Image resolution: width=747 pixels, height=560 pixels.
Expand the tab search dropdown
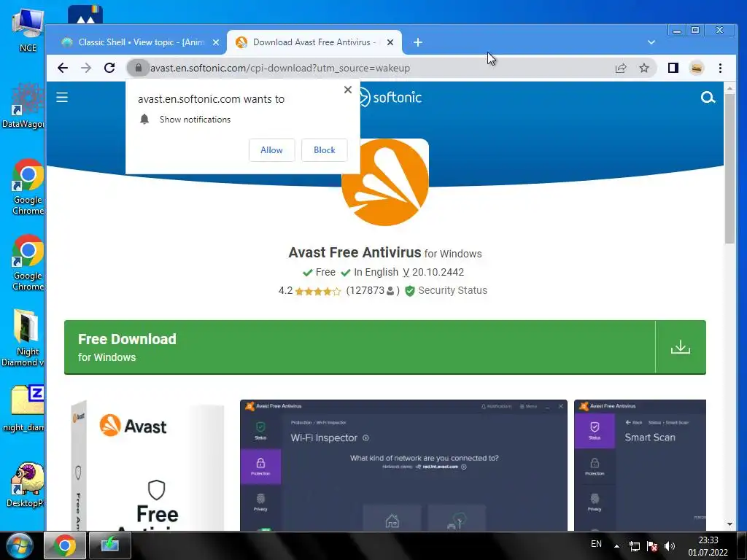click(651, 42)
